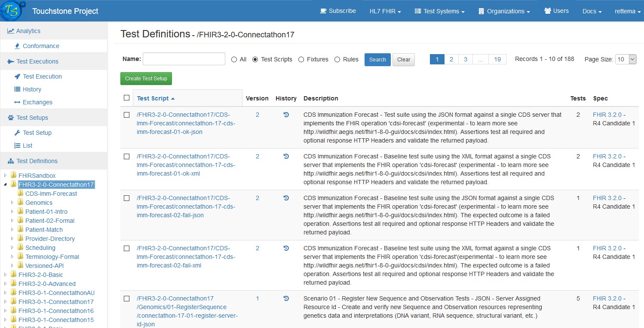Screen dimensions: 644x328
Task: Click the FHIR3-2-0-Basic folder icon
Action: 14,274
